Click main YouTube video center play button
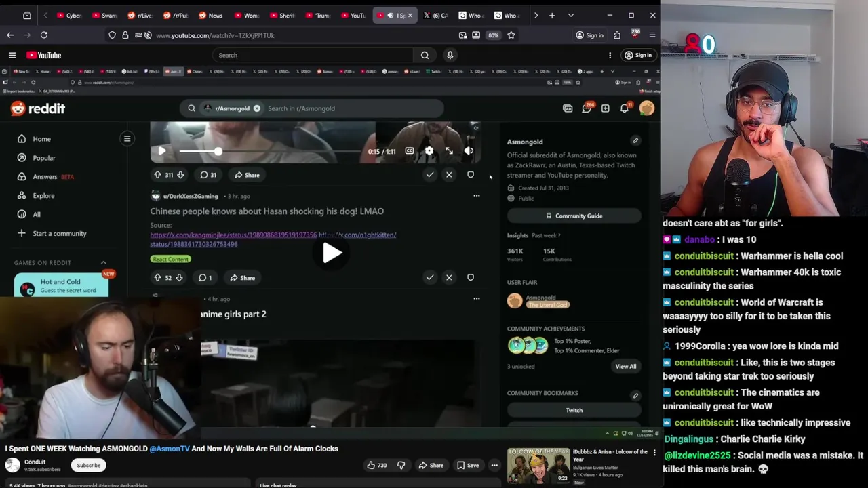Screen dimensions: 868x488 tap(332, 253)
